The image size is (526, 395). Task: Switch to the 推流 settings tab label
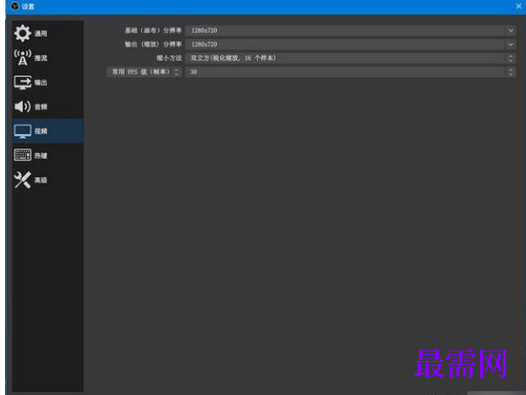pos(41,58)
